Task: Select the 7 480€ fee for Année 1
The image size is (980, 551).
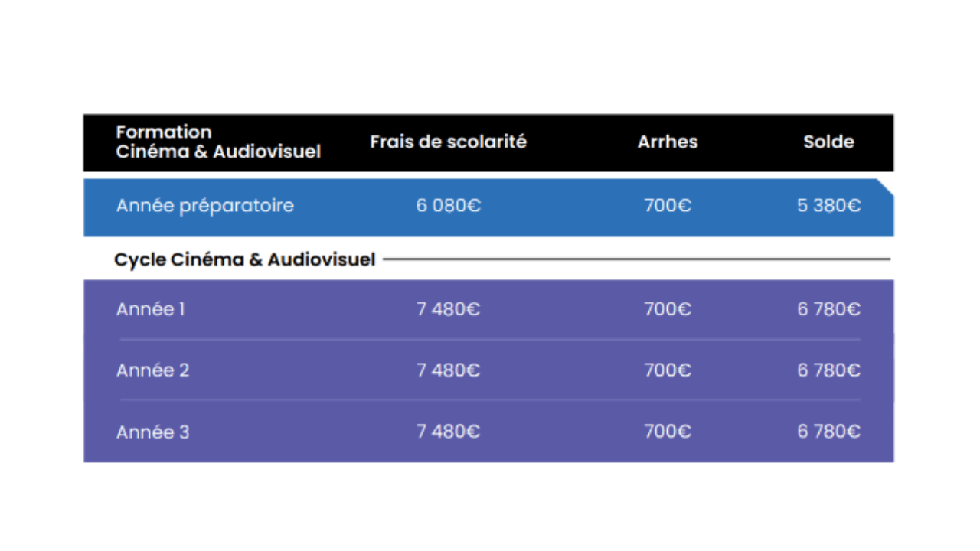Action: coord(449,309)
